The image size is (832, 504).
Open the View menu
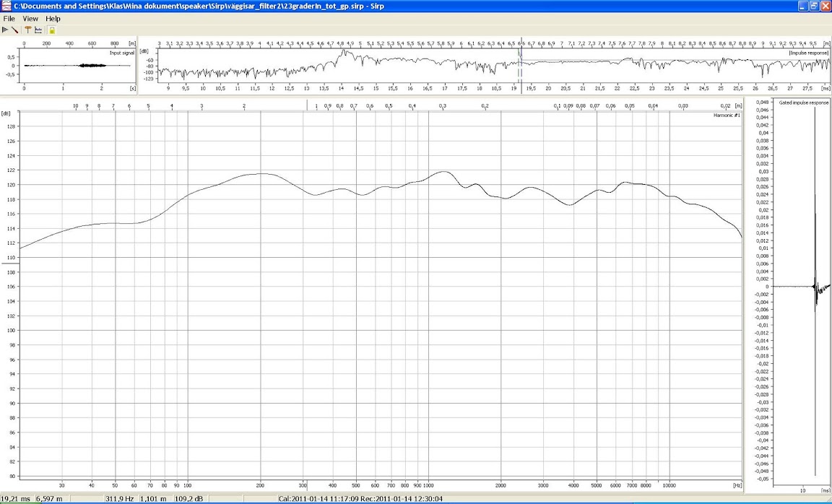tap(30, 18)
